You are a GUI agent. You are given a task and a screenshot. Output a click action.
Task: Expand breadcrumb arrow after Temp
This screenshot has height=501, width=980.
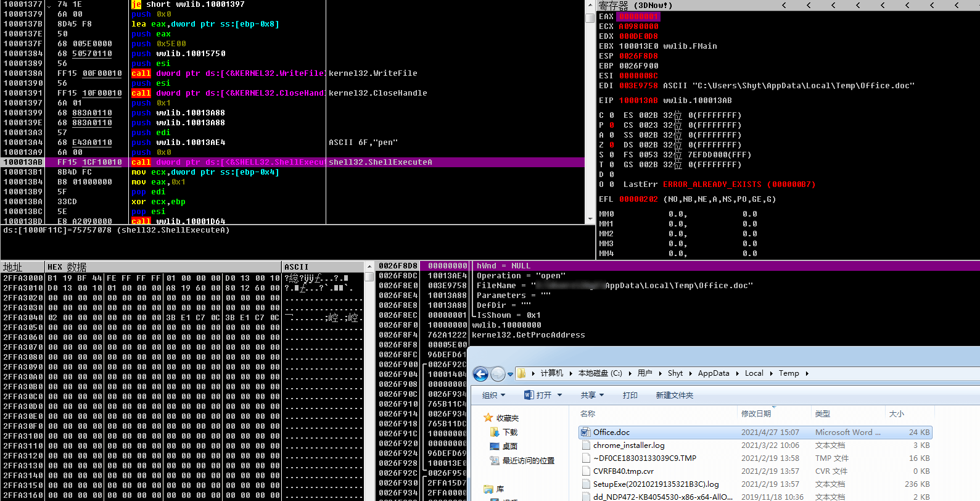point(807,373)
